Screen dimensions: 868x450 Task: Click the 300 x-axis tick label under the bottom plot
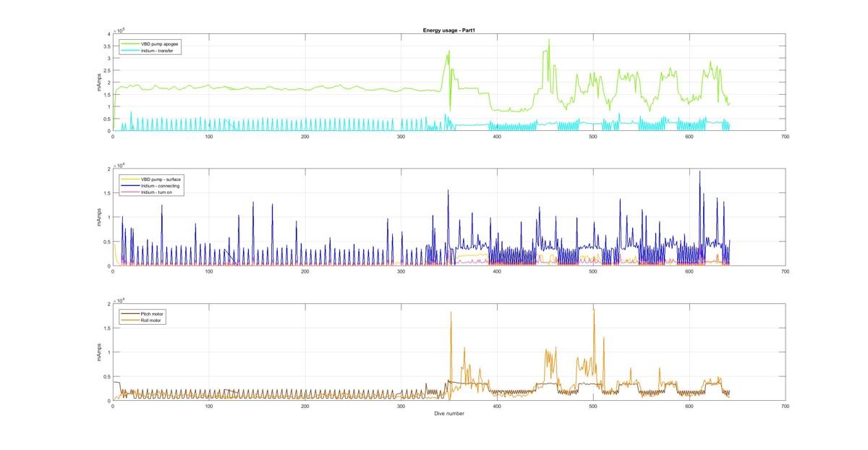coord(401,407)
